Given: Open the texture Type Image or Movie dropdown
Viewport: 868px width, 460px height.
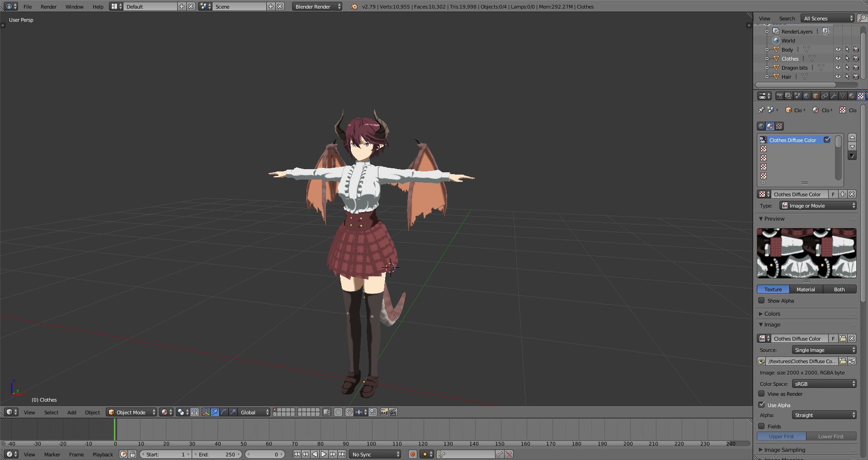Looking at the screenshot, I should tap(818, 206).
